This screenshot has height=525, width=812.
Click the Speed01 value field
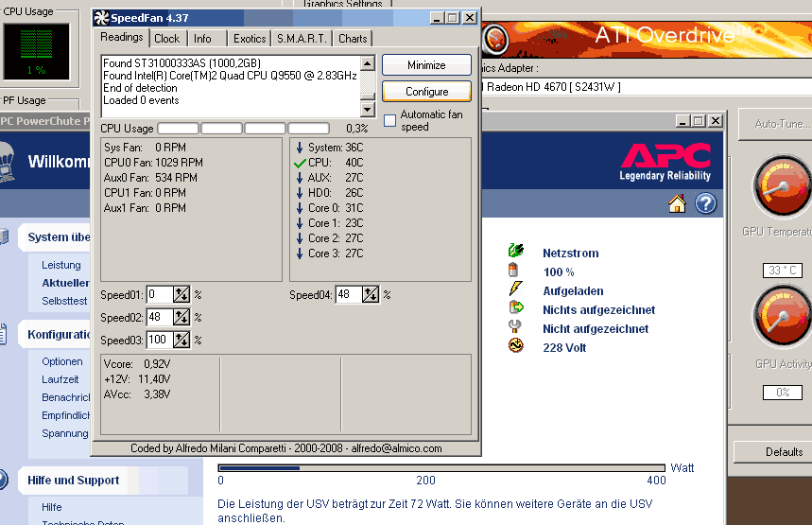click(160, 295)
